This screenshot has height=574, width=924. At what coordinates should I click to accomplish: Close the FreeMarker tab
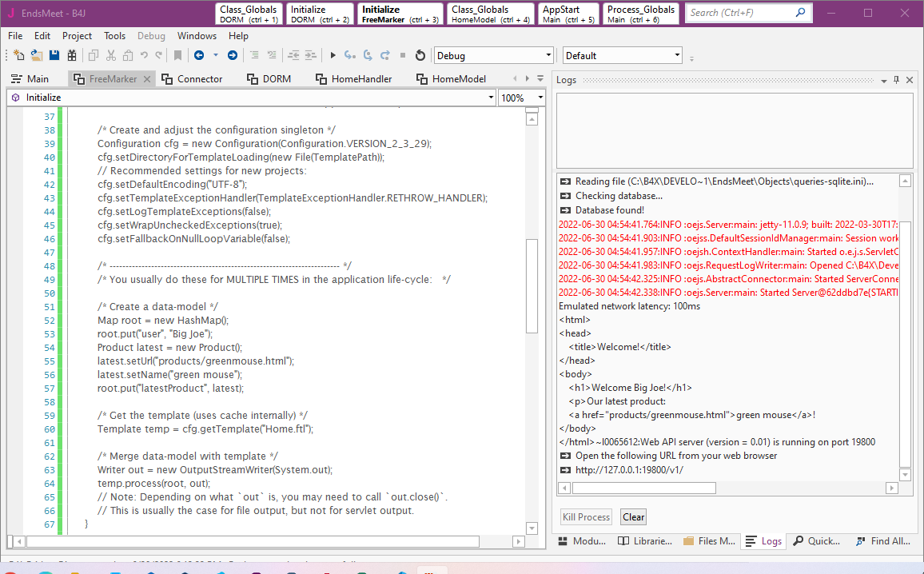coord(147,79)
